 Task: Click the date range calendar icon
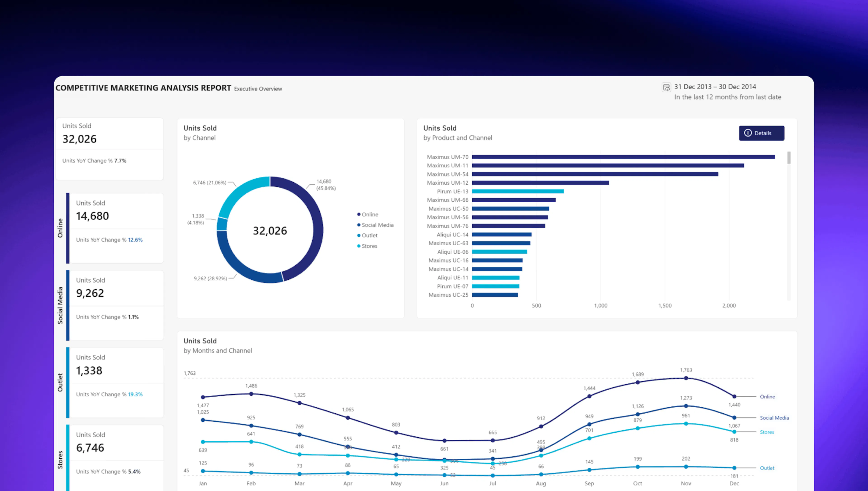[x=666, y=87]
